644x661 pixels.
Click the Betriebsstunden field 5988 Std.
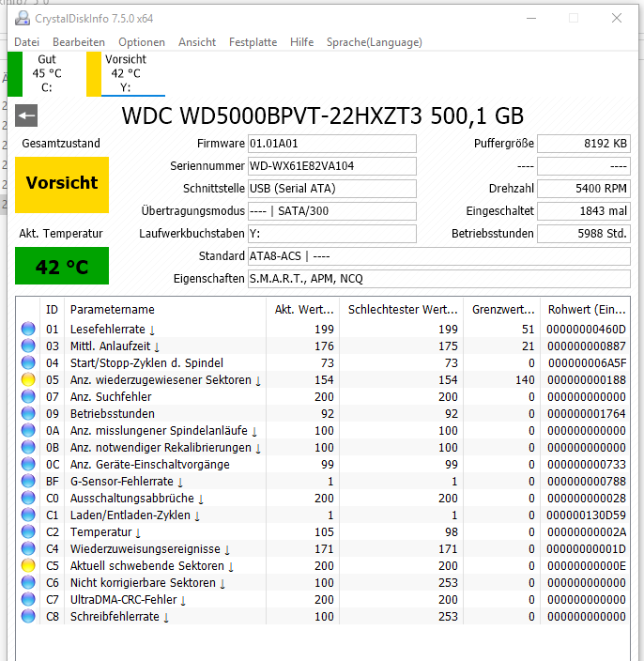pos(584,234)
